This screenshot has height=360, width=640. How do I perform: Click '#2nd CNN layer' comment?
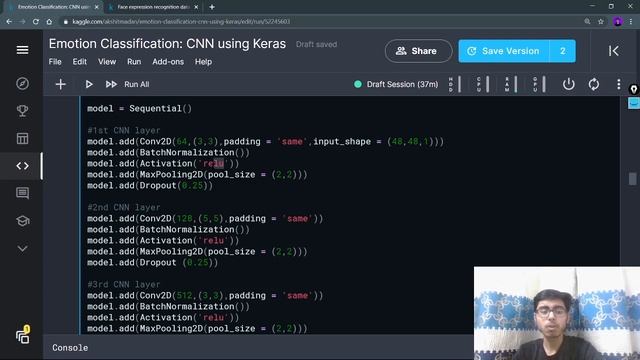(124, 207)
